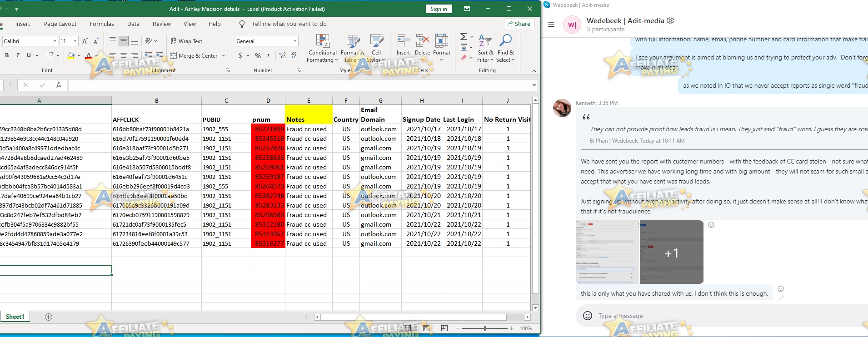868x337 pixels.
Task: Switch to Page Layout view in status bar
Action: (426, 328)
